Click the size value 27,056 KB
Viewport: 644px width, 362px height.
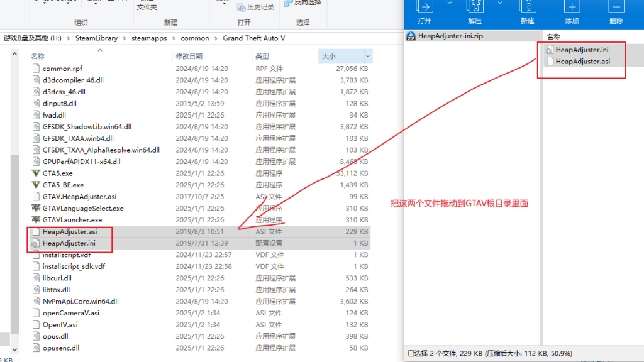pos(352,69)
